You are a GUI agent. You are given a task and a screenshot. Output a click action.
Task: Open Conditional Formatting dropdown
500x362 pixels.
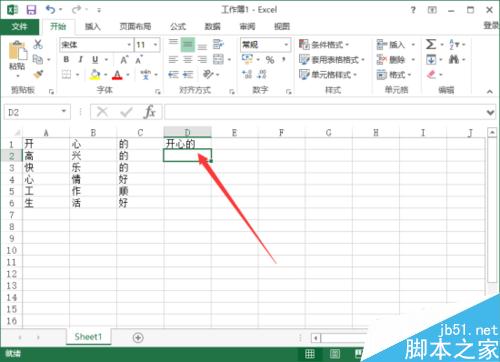(324, 44)
